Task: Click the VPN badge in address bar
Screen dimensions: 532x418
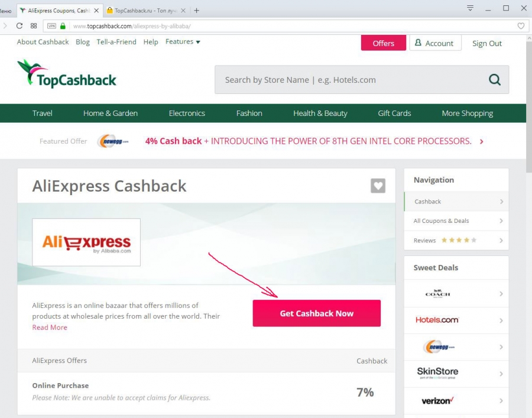Action: point(51,26)
